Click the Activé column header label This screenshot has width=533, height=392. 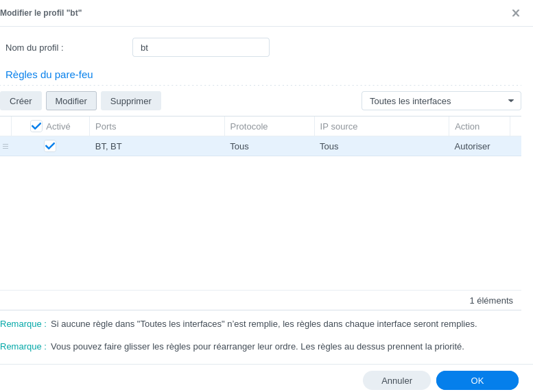pos(58,126)
